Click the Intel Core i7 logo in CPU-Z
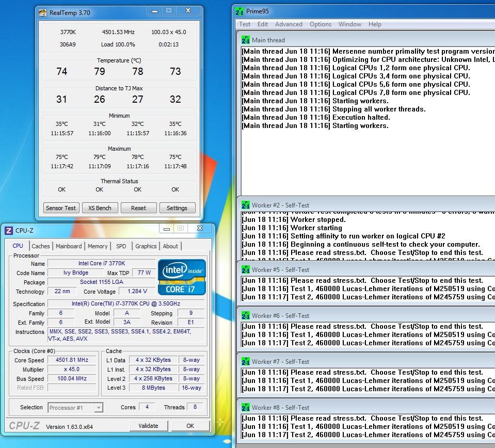 (x=182, y=277)
